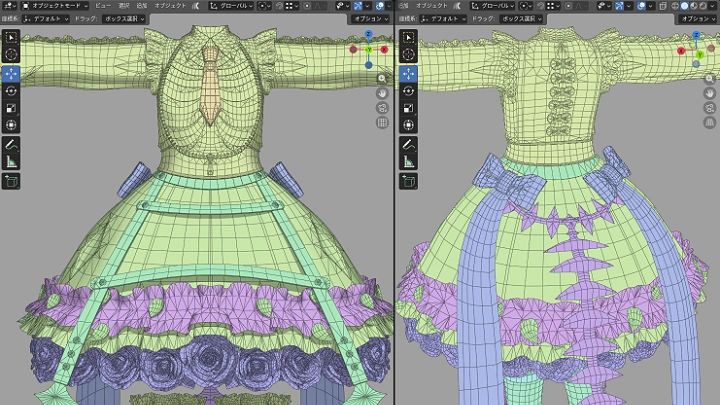Viewport: 720px width, 405px height.
Task: Click the blue Z axis on the right navigation gizmo
Action: (696, 35)
